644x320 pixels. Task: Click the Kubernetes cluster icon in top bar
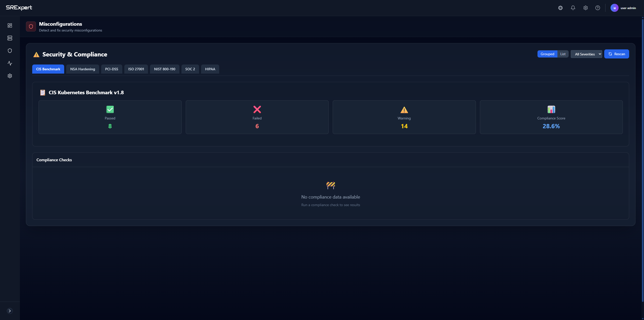click(x=560, y=8)
